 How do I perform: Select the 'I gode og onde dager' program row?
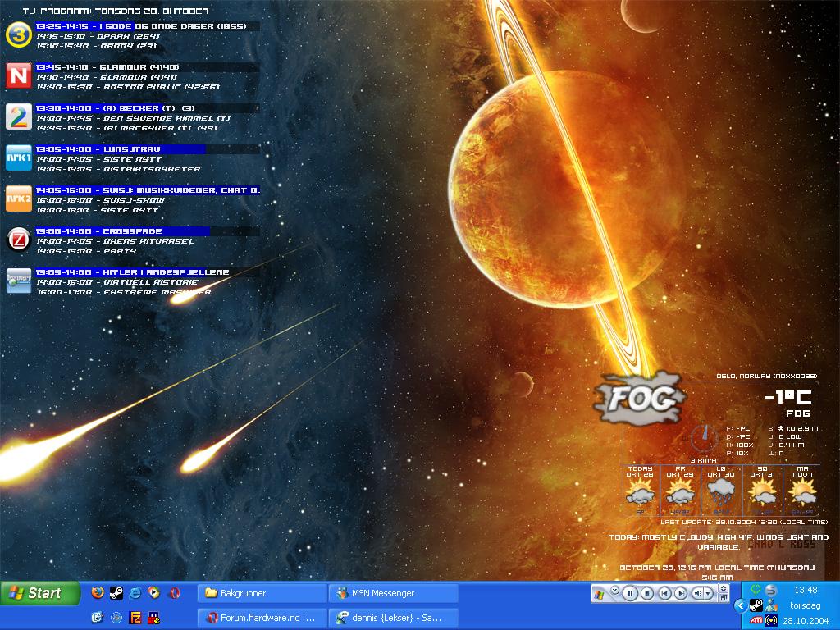[148, 25]
